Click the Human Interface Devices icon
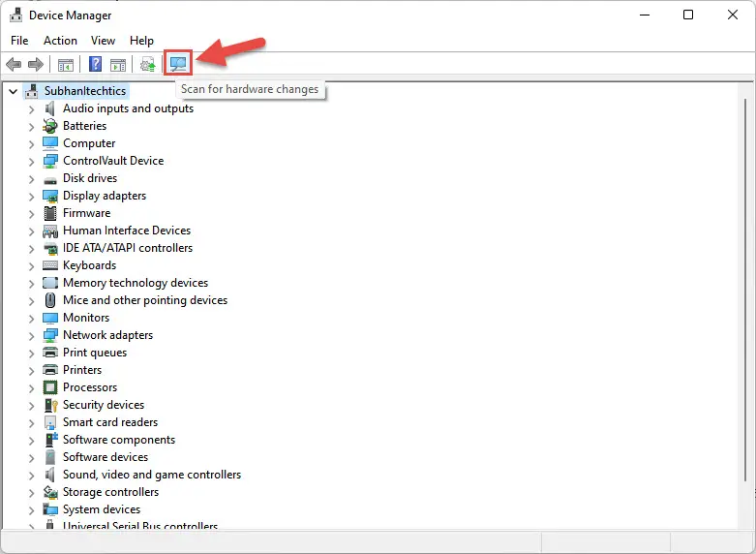Screen dimensions: 756x554 [x=50, y=231]
